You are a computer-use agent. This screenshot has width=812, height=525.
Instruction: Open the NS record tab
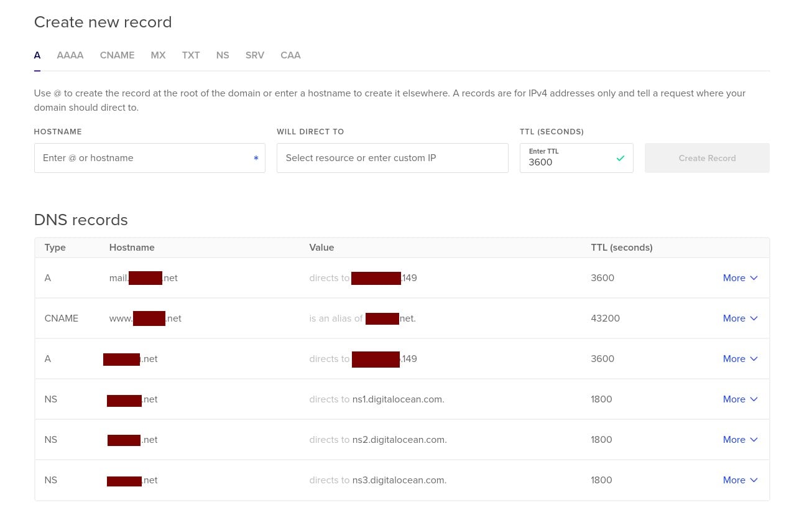[x=223, y=55]
